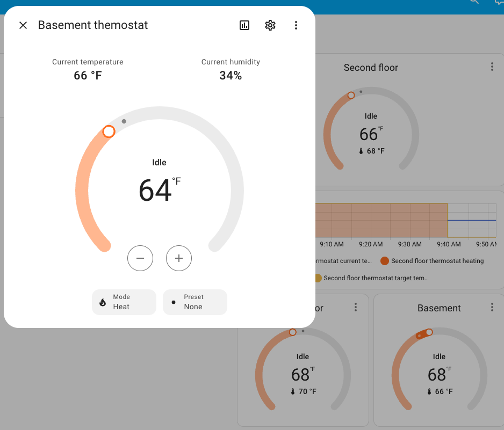Screen dimensions: 504x430
Task: Click the flame icon in the Mode button
Action: [102, 302]
